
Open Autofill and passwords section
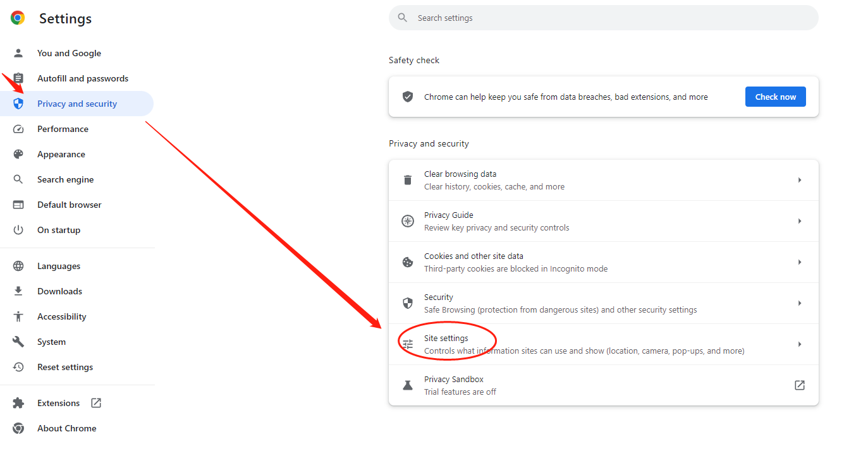pos(76,78)
